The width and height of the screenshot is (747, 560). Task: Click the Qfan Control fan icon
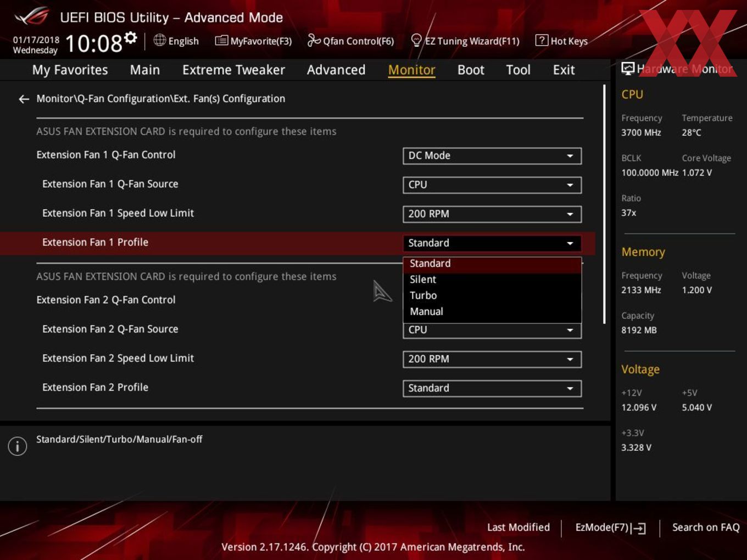(x=314, y=40)
